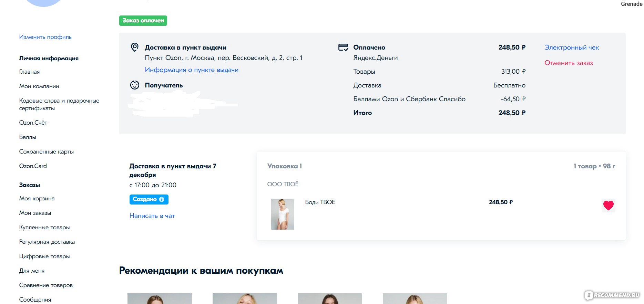Viewport: 644px width, 304px height.
Task: Click Отменить заказ link
Action: coord(569,63)
